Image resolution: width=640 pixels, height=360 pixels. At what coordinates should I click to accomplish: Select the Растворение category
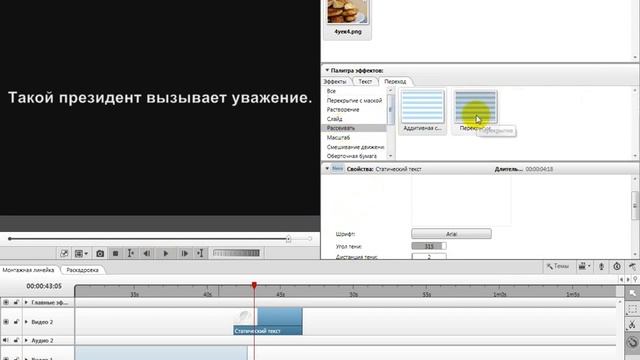point(343,109)
